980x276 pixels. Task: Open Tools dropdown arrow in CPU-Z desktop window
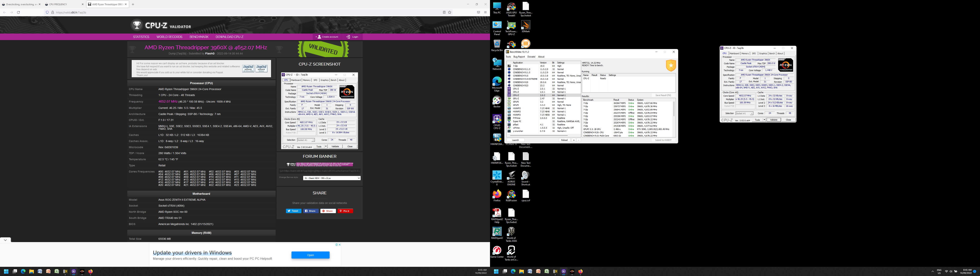764,120
